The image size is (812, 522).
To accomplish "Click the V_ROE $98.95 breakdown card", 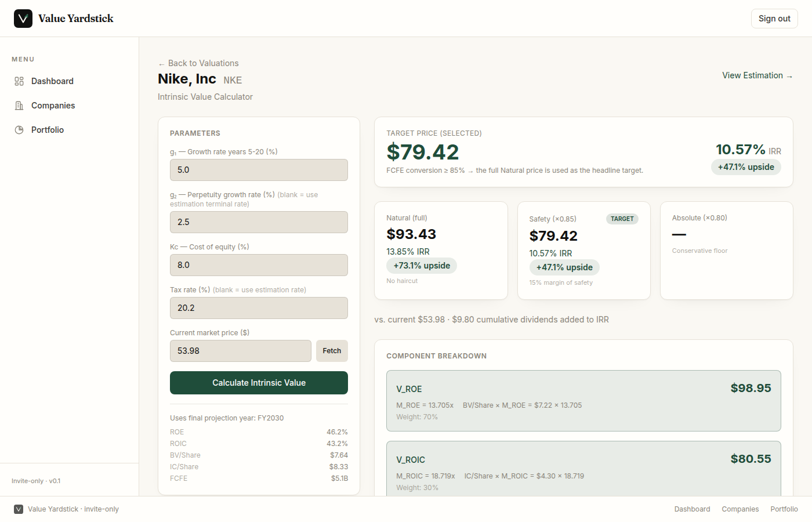I will click(583, 401).
